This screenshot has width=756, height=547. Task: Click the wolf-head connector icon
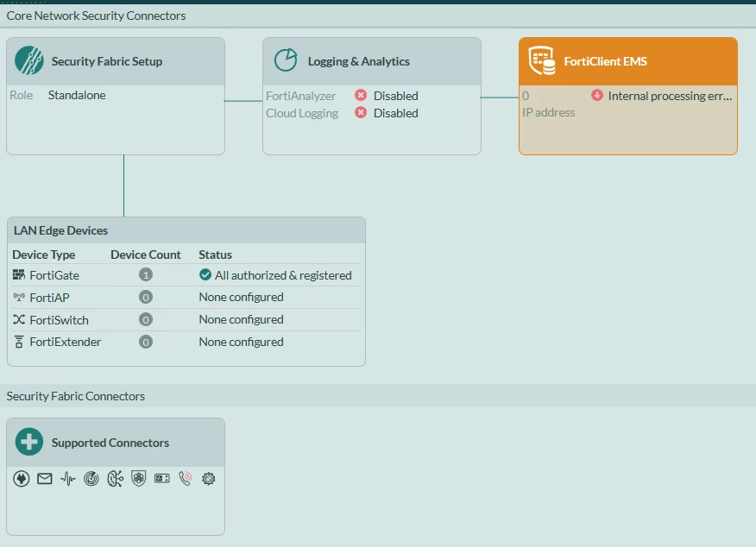tap(22, 479)
